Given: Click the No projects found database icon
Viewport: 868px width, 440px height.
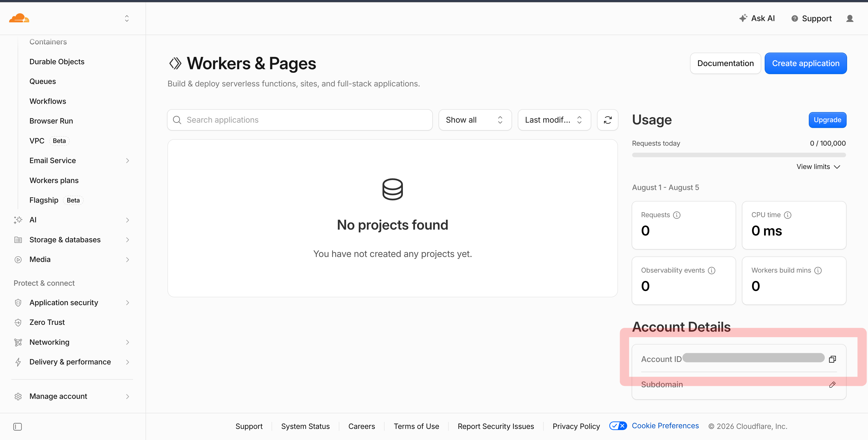Looking at the screenshot, I should 392,189.
